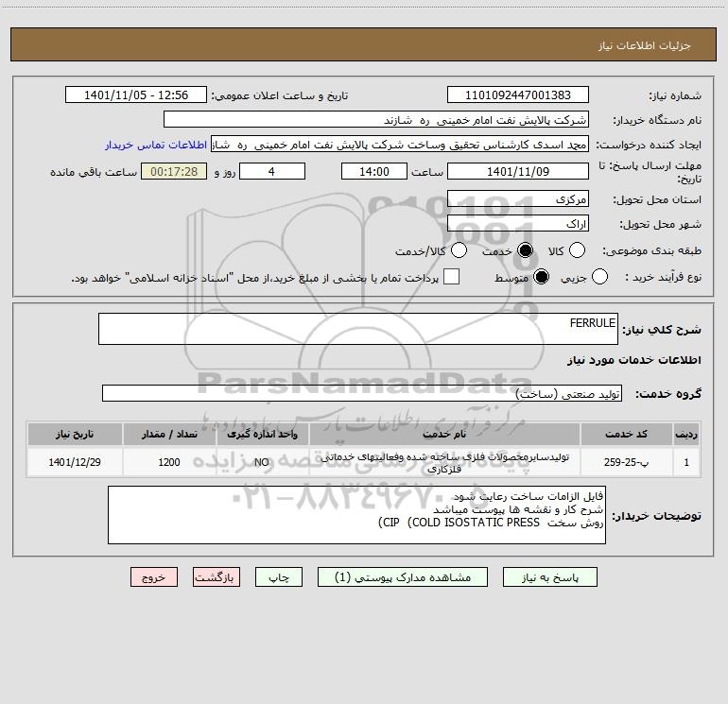Click the نام خدمت column header
Image resolution: width=728 pixels, height=704 pixels.
click(444, 435)
